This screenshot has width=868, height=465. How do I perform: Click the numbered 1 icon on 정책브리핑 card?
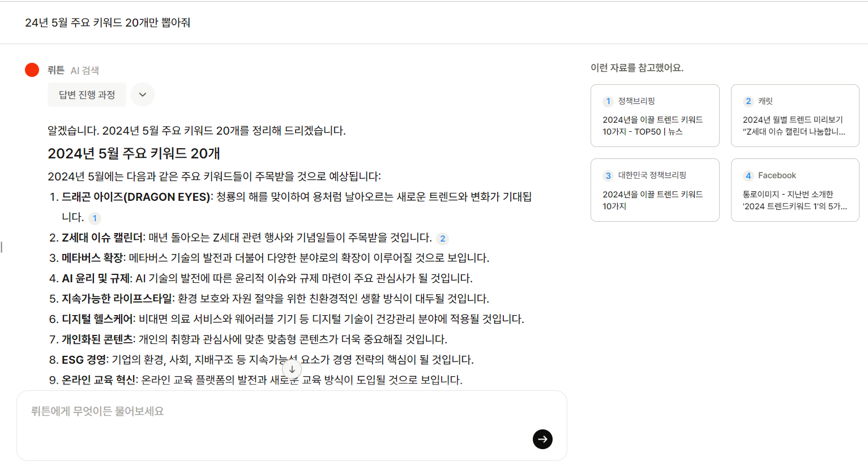(x=608, y=101)
